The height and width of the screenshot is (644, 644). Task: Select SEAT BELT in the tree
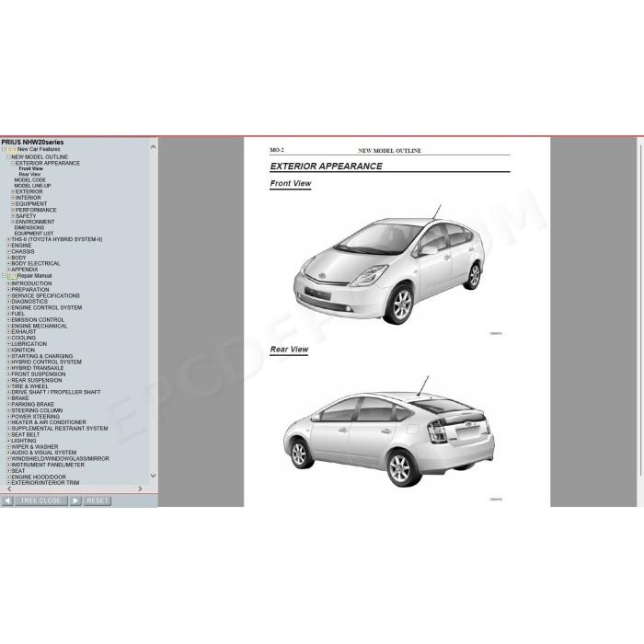(x=26, y=434)
